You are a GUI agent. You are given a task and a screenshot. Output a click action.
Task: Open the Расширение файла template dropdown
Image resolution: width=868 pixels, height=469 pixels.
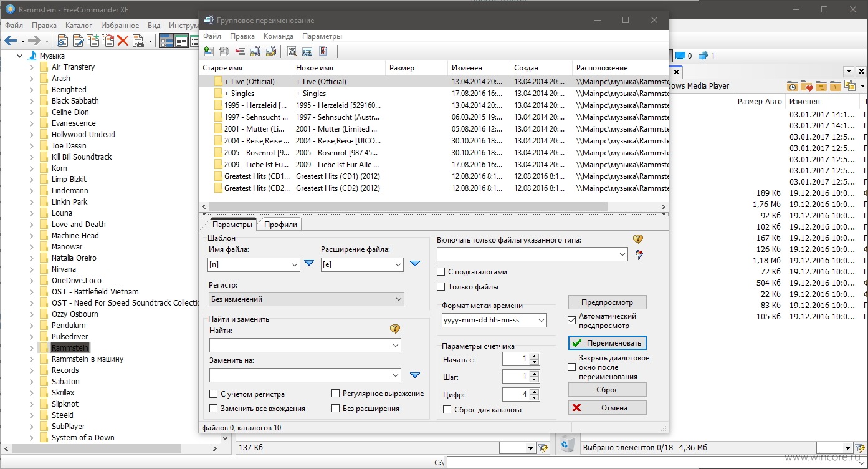tap(398, 264)
